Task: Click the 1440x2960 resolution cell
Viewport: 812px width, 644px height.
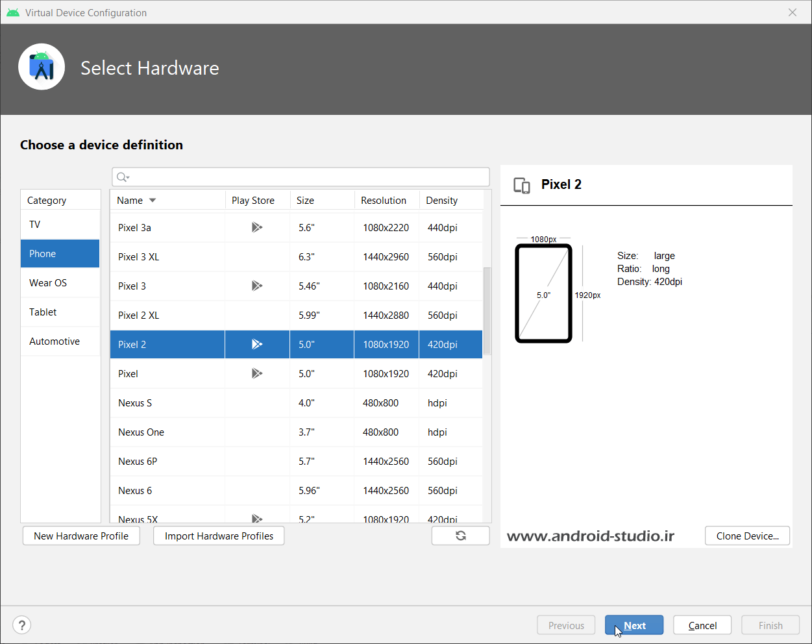Action: tap(386, 256)
